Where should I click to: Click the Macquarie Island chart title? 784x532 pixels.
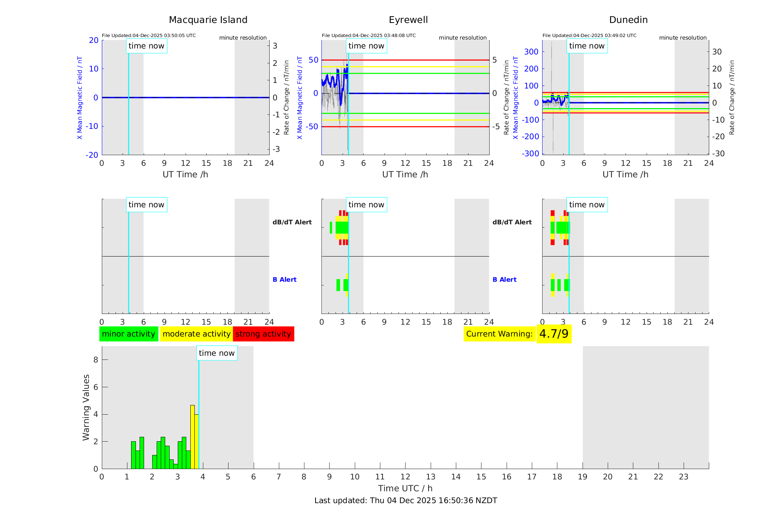click(x=208, y=20)
